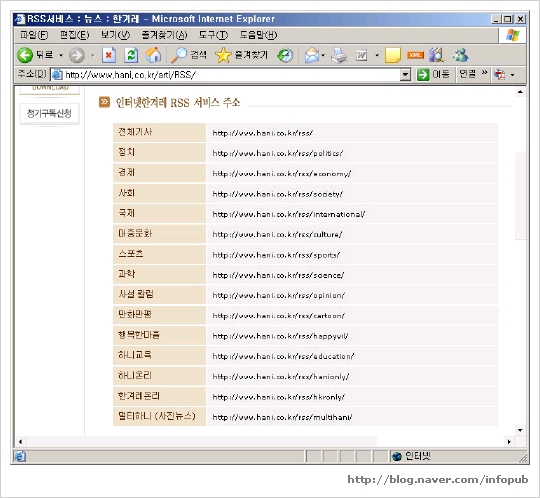Open the PDF toolbar dropdown arrow
Image resolution: width=540 pixels, height=498 pixels.
click(x=512, y=75)
